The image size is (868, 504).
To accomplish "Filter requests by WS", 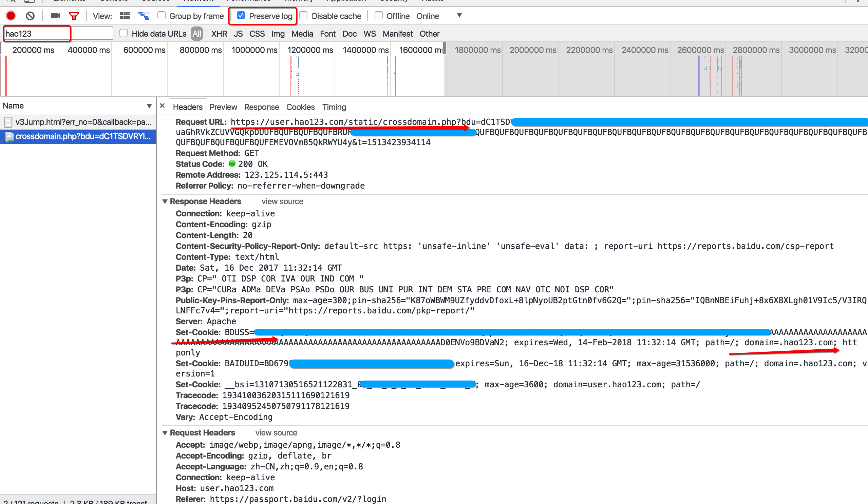I will coord(370,34).
